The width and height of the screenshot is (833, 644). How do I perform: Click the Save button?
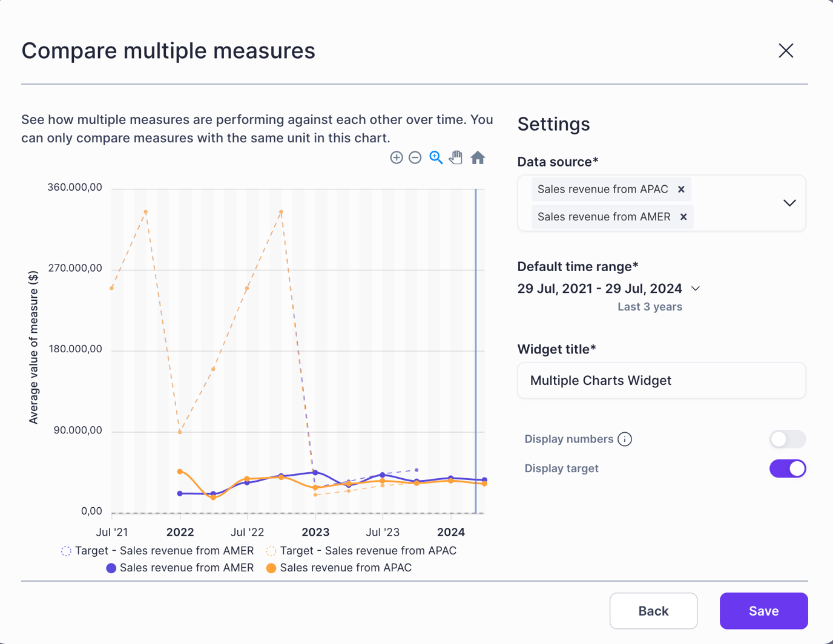pyautogui.click(x=763, y=611)
